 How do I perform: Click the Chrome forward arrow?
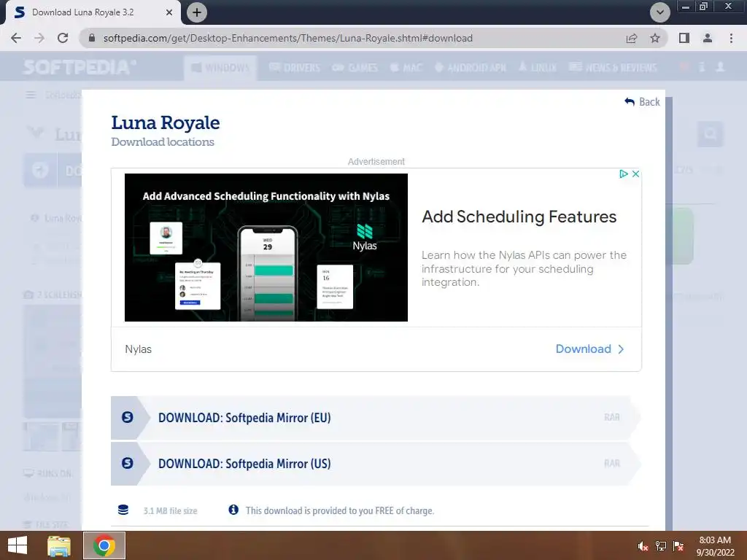[39, 38]
